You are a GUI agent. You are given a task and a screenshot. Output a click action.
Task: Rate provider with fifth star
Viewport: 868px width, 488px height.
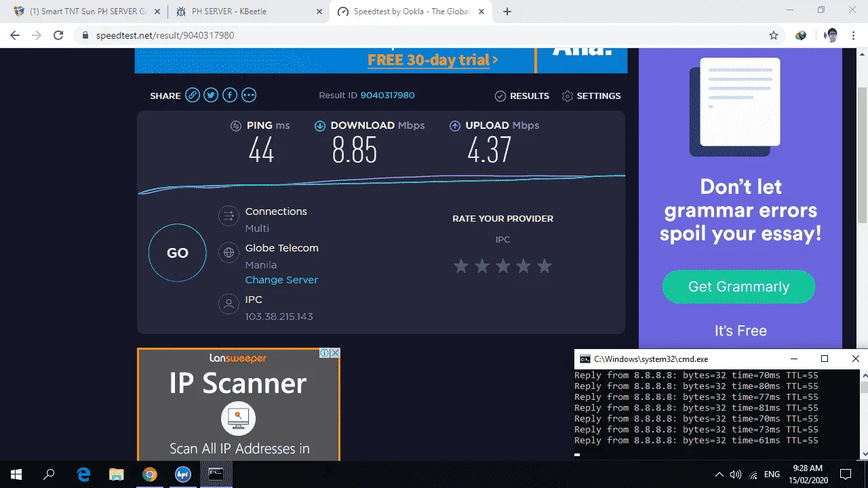544,266
